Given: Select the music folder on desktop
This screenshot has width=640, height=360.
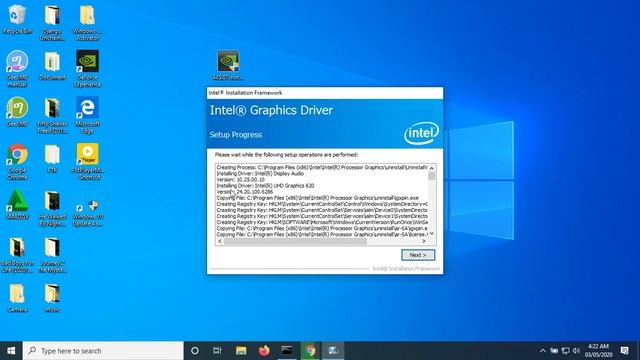Looking at the screenshot, I should click(x=52, y=298).
